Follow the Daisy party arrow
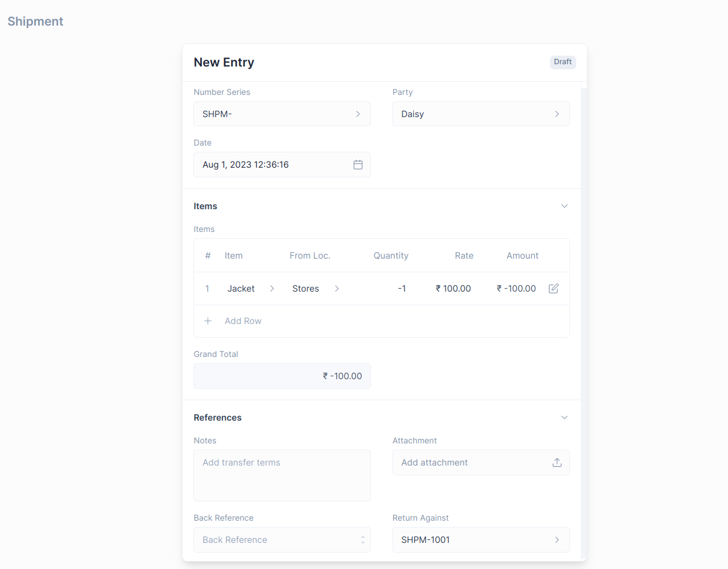Image resolution: width=728 pixels, height=569 pixels. point(557,114)
